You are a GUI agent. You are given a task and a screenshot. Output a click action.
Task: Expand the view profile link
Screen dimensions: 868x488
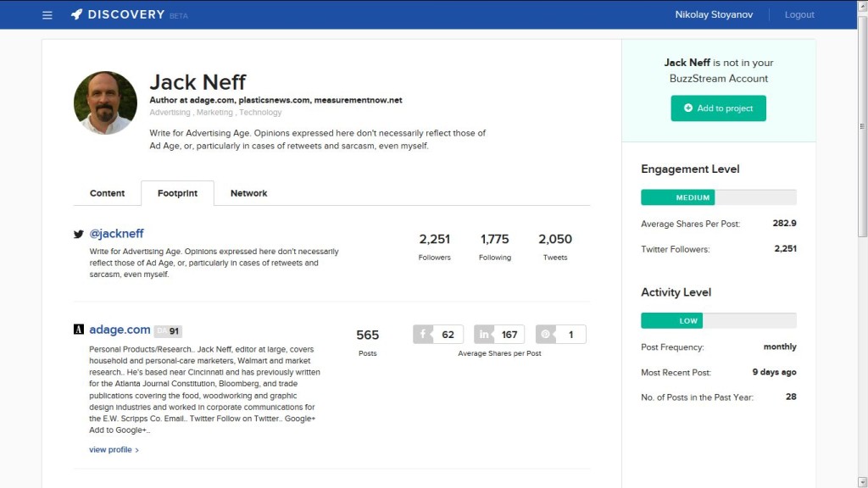pyautogui.click(x=114, y=450)
